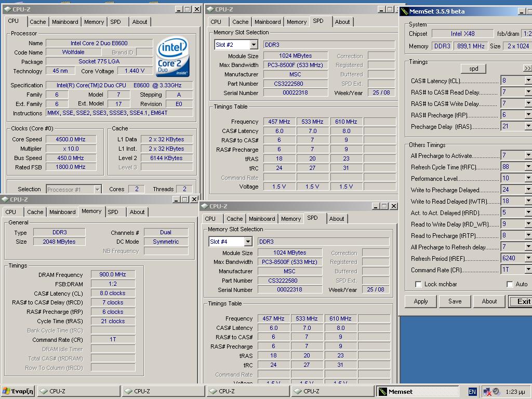Click the About button in MemSet
The width and height of the screenshot is (532, 399).
pyautogui.click(x=489, y=301)
